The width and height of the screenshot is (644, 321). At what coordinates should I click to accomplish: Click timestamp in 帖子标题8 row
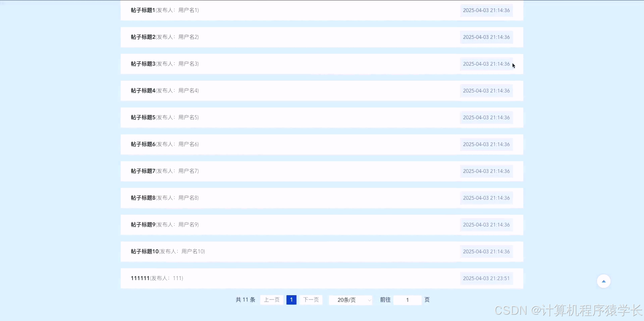coord(486,198)
